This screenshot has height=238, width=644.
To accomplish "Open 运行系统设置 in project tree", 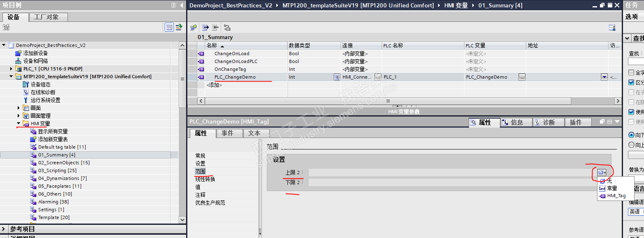I will click(45, 100).
